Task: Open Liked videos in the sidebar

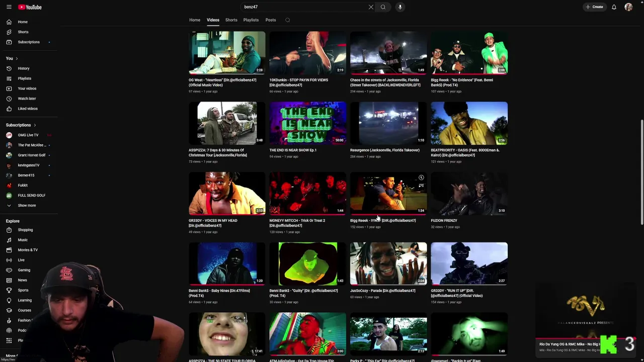Action: click(29, 109)
